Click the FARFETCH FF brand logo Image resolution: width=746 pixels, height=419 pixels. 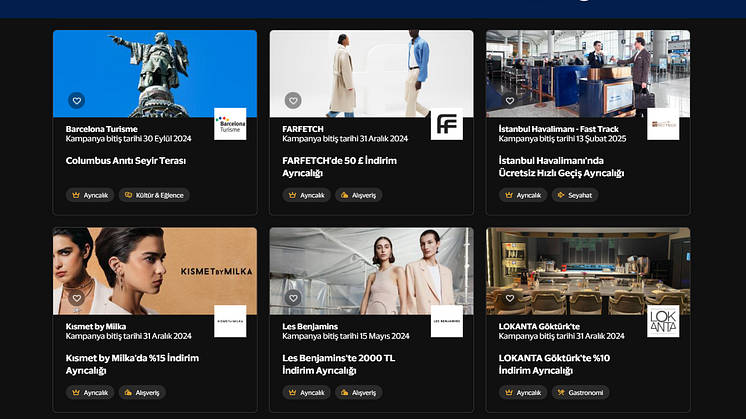click(x=447, y=124)
